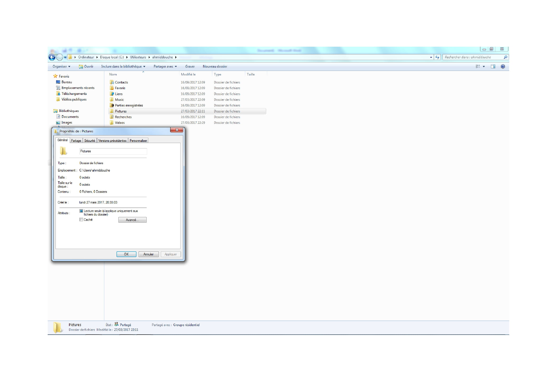Confirm properties with OK
This screenshot has width=555, height=392.
pos(126,254)
